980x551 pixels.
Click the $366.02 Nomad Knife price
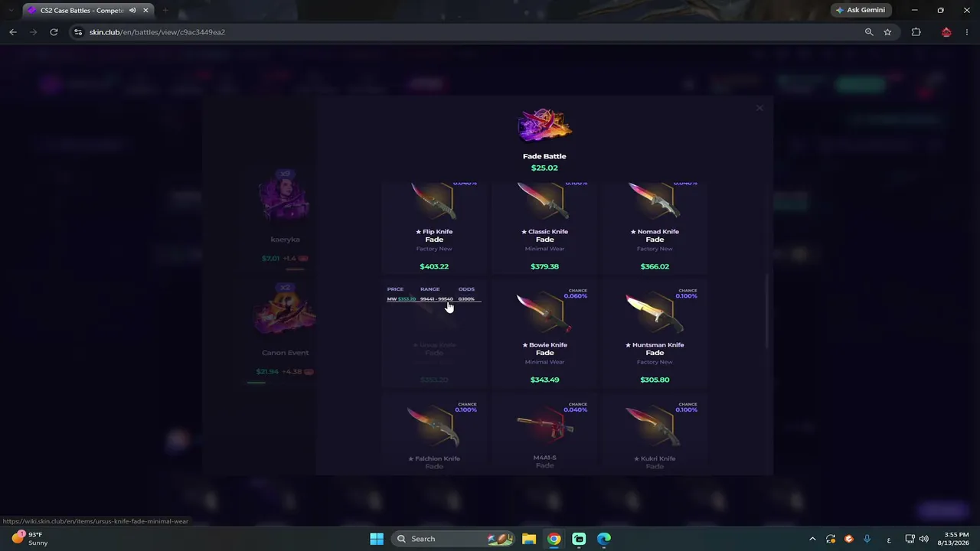pyautogui.click(x=655, y=266)
